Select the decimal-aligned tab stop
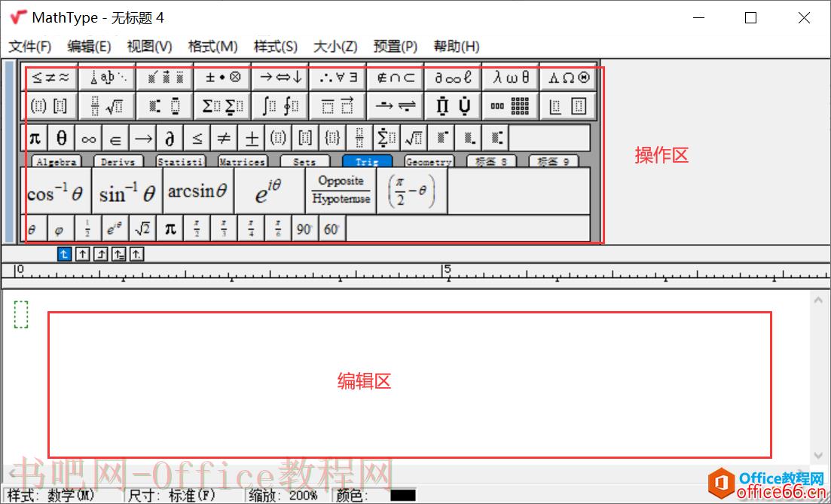 [136, 255]
